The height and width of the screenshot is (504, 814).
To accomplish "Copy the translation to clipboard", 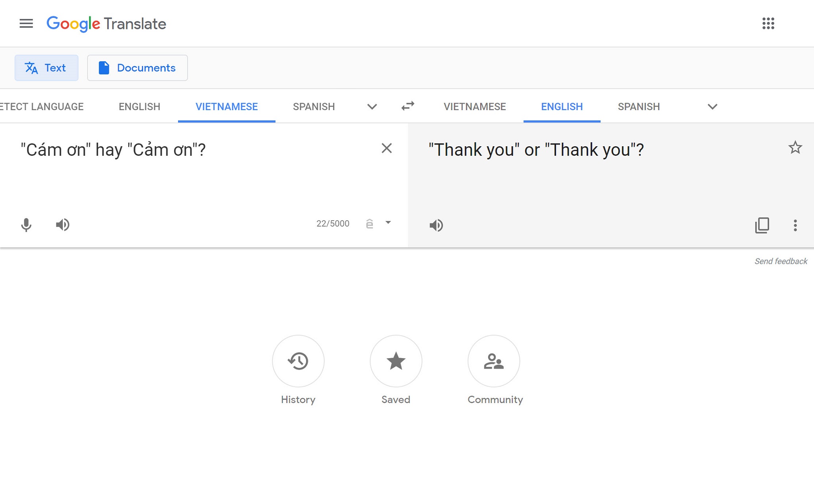I will (x=762, y=225).
